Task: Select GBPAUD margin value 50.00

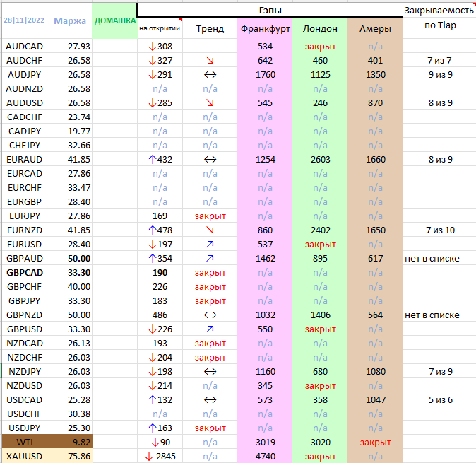Action: point(79,258)
